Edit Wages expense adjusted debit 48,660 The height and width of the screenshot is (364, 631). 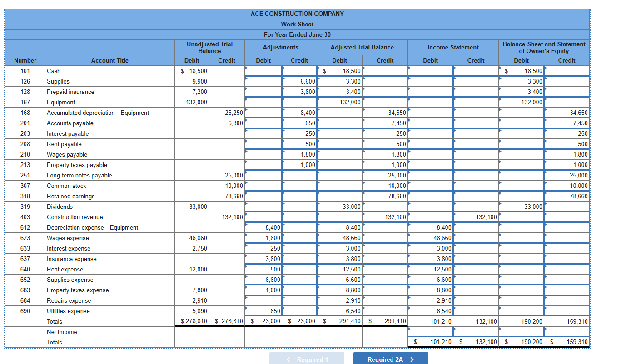tap(339, 238)
